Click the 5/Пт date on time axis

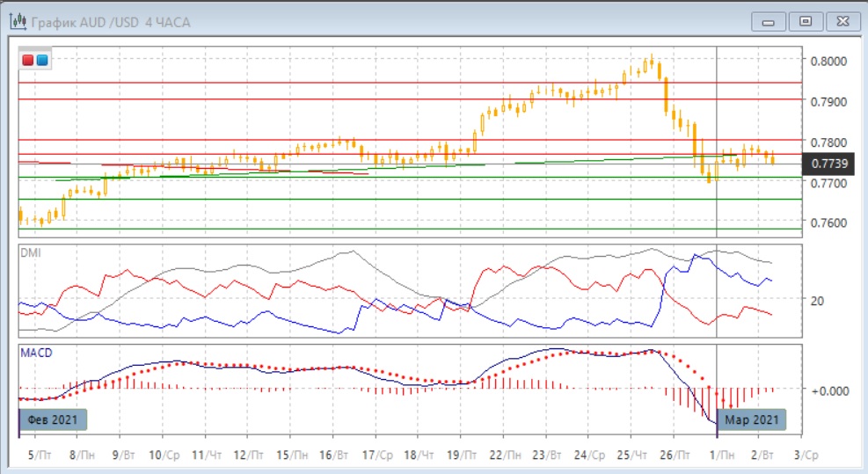coord(37,456)
